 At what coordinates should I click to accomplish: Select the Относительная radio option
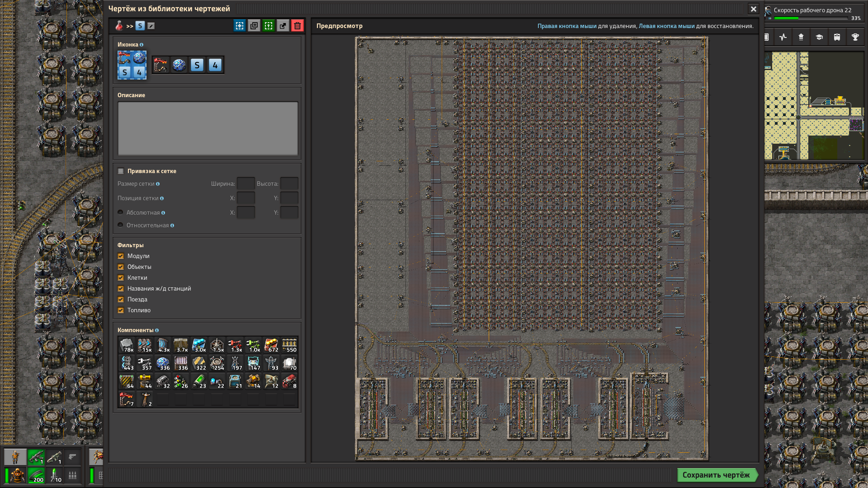[120, 225]
